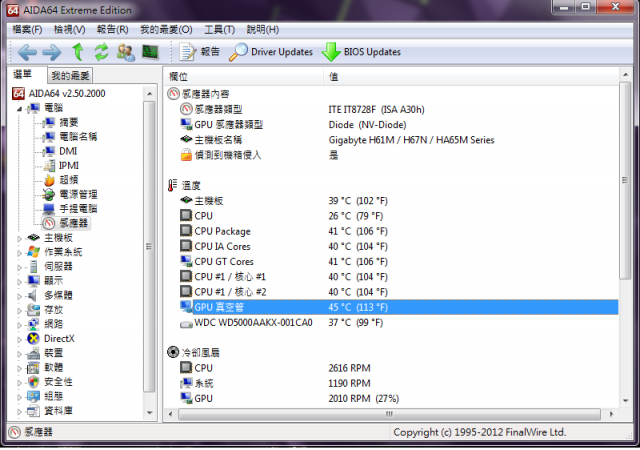The height and width of the screenshot is (450, 640).
Task: Select 超頻 flame icon item
Action: 49,180
